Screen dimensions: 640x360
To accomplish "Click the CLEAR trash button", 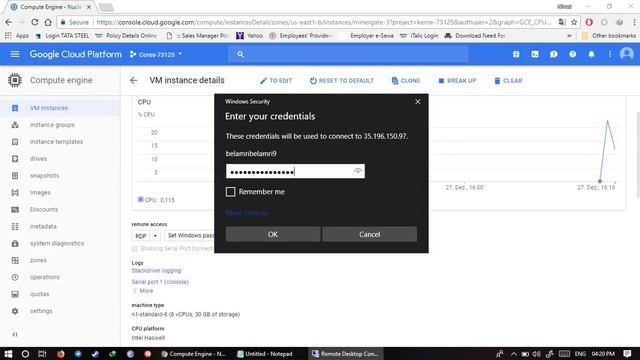I will click(x=508, y=81).
